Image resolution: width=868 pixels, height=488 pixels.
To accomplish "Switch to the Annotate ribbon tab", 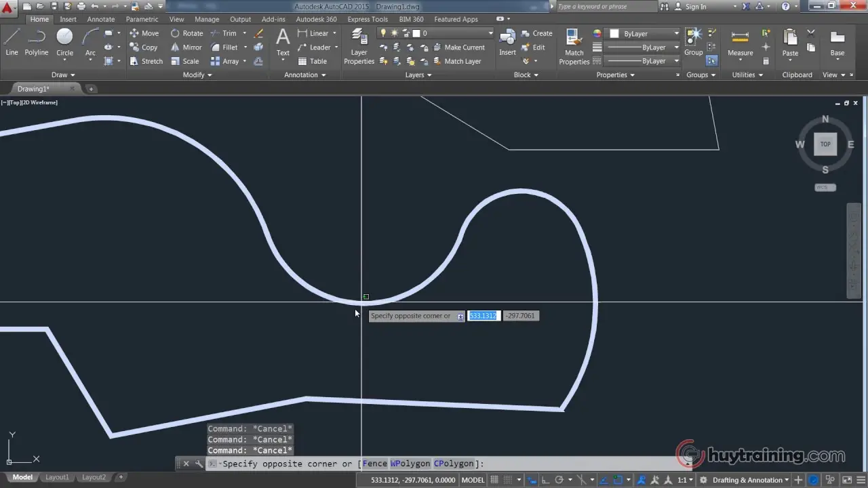I will [100, 19].
